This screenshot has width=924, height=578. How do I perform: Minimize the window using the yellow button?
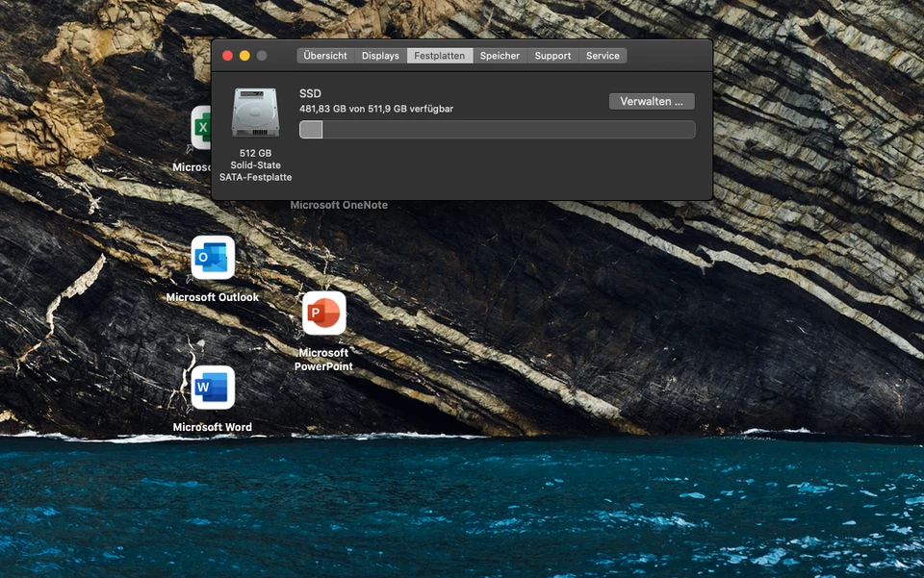pos(244,56)
